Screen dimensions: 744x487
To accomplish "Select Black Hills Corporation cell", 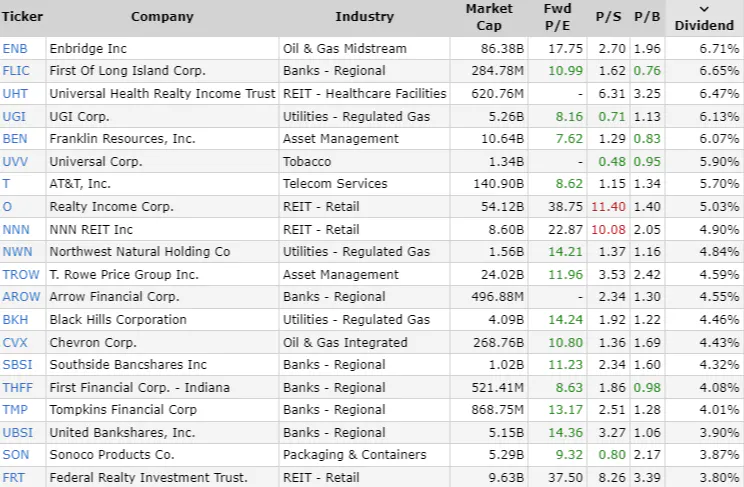I will 162,319.
